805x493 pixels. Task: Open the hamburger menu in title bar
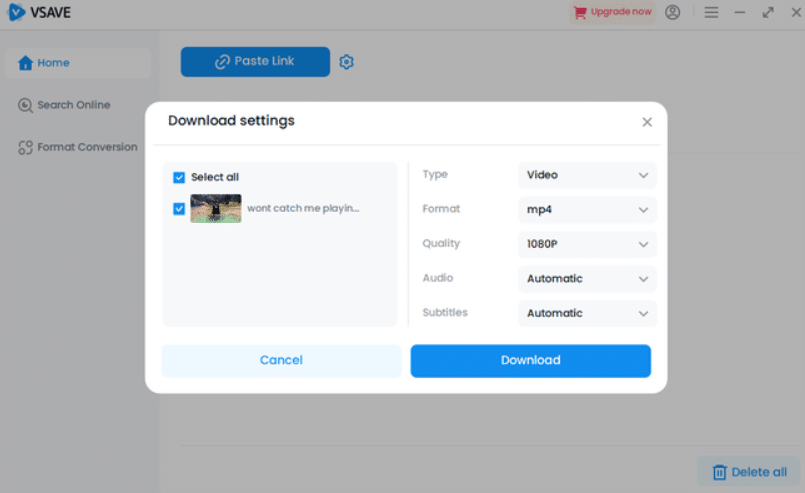[711, 12]
